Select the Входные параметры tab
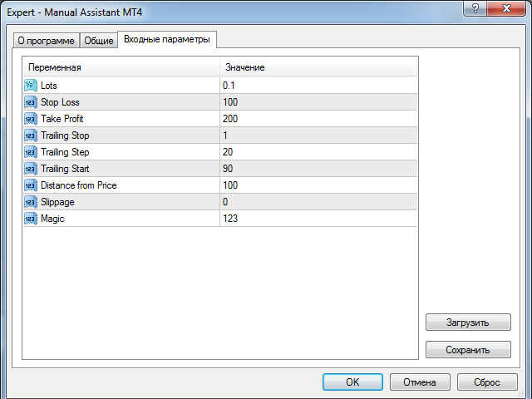The image size is (532, 399). [167, 39]
